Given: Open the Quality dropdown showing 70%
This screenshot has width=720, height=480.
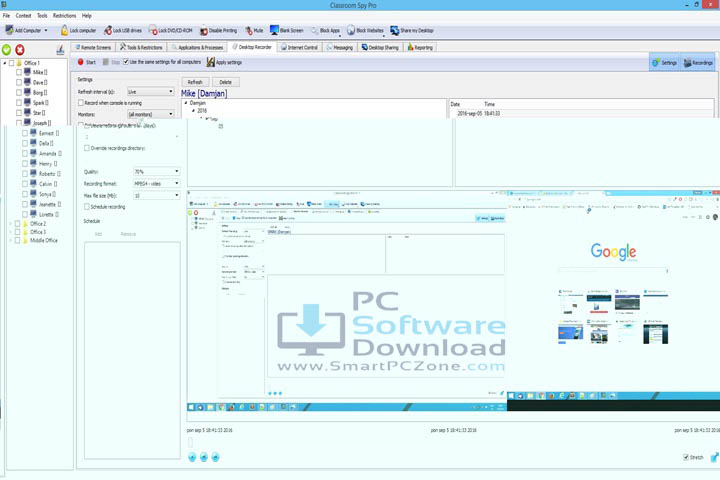Looking at the screenshot, I should tap(157, 171).
